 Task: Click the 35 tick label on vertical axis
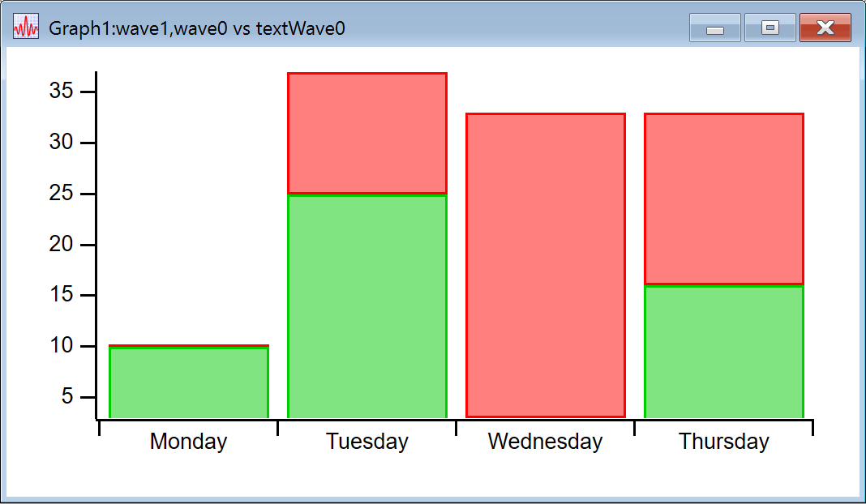click(62, 92)
